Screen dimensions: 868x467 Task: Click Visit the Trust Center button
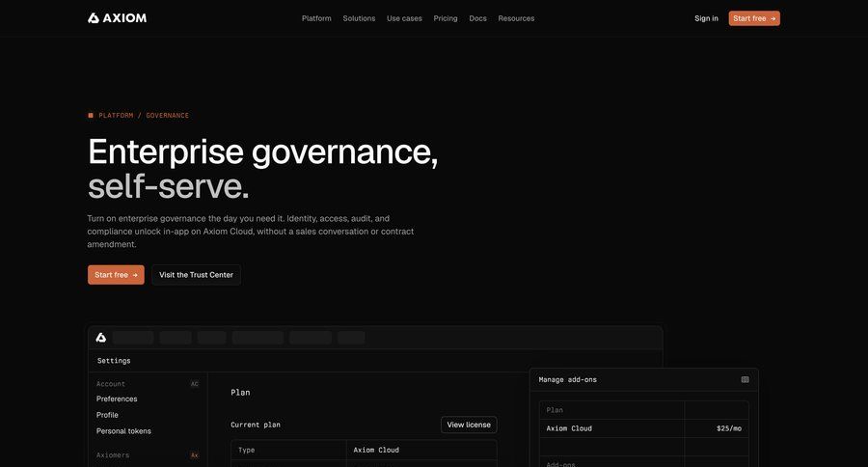coord(196,275)
